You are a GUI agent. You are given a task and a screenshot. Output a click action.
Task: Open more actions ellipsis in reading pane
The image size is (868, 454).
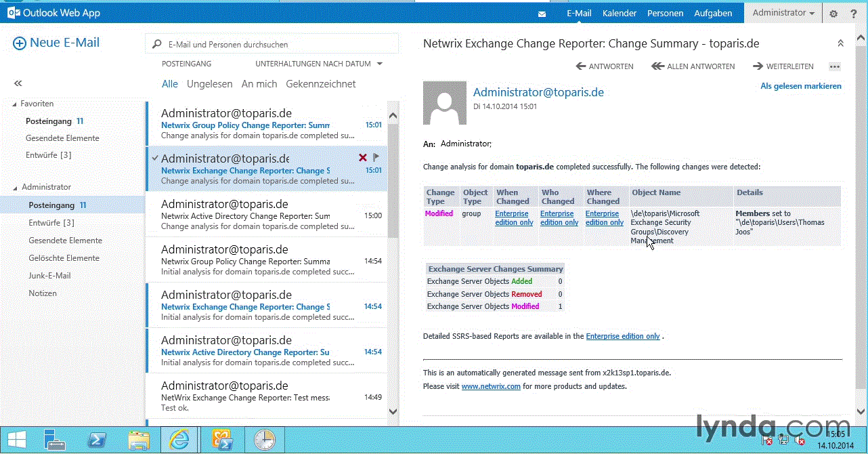834,66
